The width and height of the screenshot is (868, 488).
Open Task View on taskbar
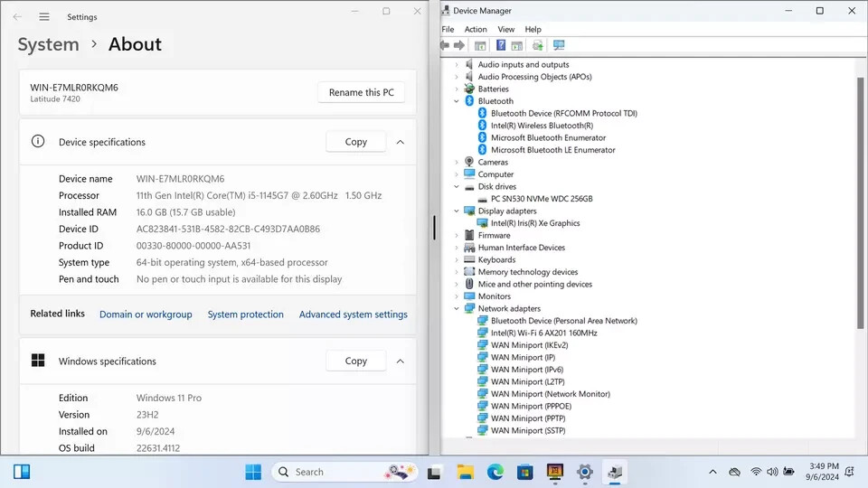pyautogui.click(x=434, y=472)
